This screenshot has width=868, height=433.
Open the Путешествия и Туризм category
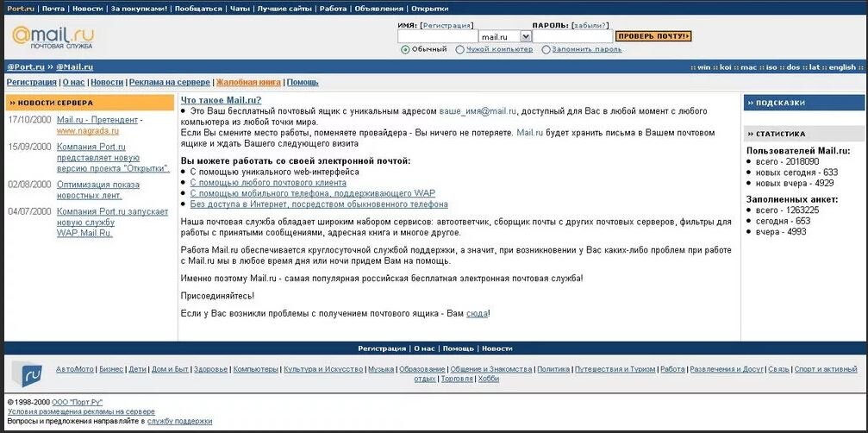pyautogui.click(x=615, y=369)
